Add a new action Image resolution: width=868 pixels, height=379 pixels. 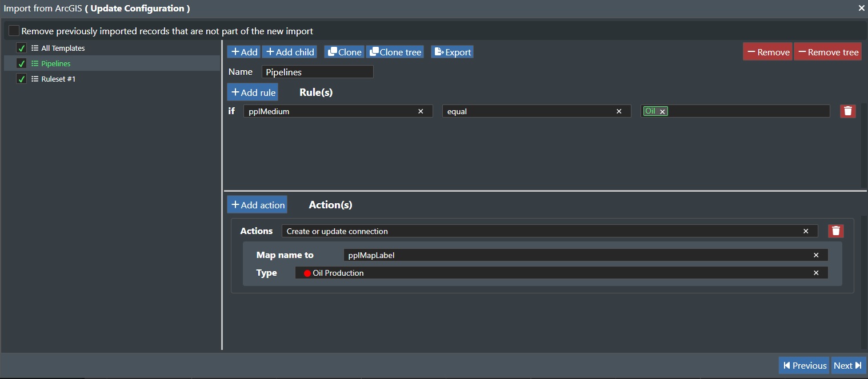[x=257, y=205]
